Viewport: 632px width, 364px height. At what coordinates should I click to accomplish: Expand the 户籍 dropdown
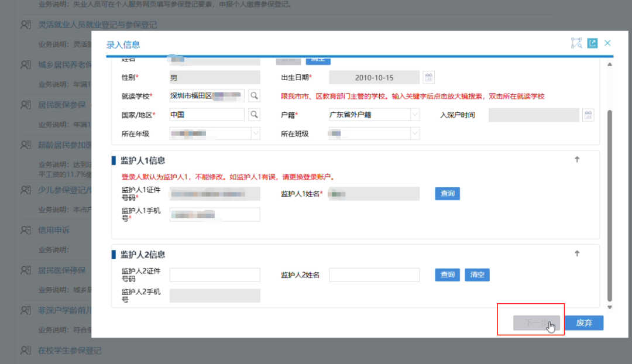pos(414,115)
